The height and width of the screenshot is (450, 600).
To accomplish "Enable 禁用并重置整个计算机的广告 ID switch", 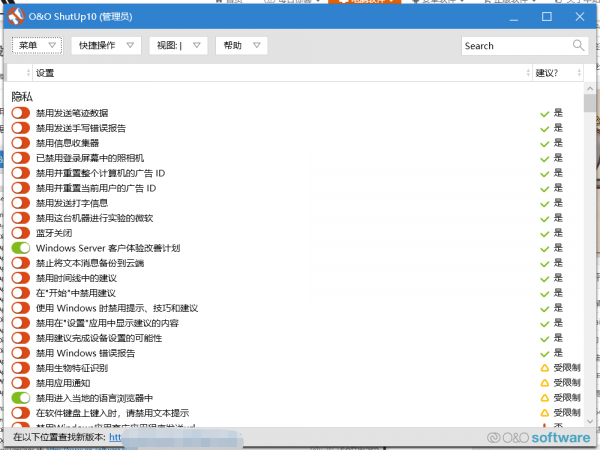I will (21, 173).
